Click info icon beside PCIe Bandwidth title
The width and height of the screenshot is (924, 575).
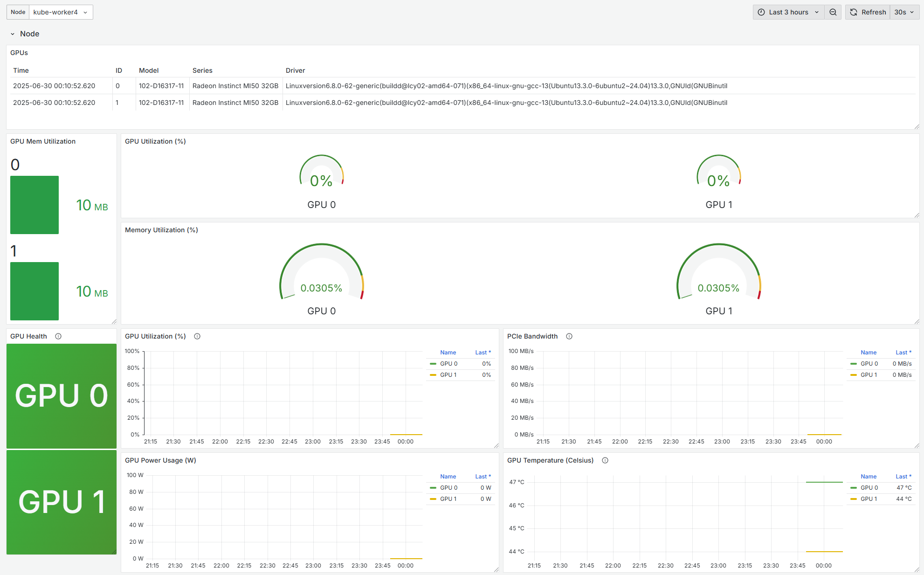[x=569, y=336]
